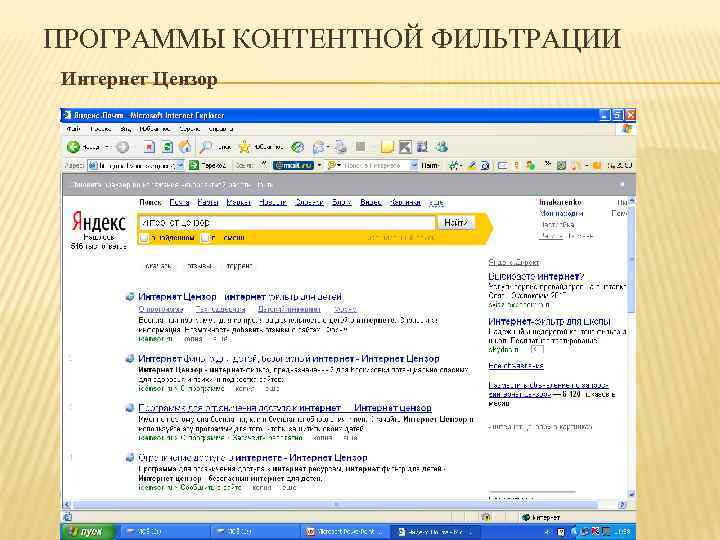Close the grey notification bar with x
This screenshot has height=540, width=720.
click(x=622, y=184)
